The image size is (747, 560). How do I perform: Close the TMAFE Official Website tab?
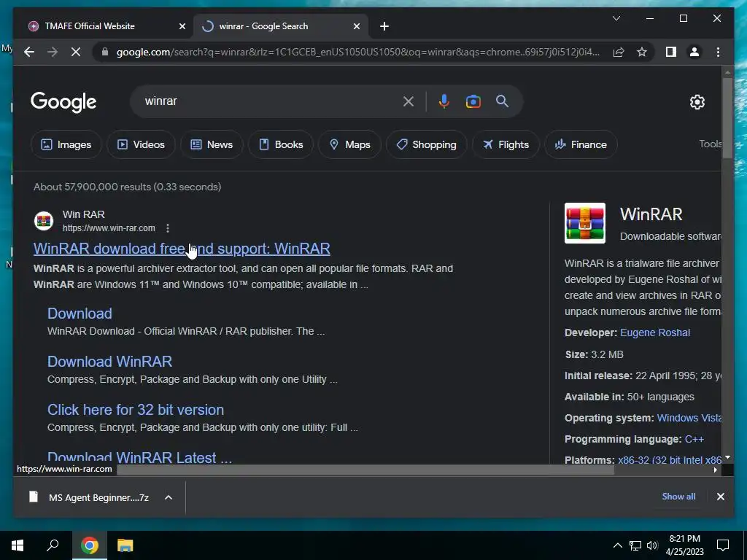pos(182,26)
